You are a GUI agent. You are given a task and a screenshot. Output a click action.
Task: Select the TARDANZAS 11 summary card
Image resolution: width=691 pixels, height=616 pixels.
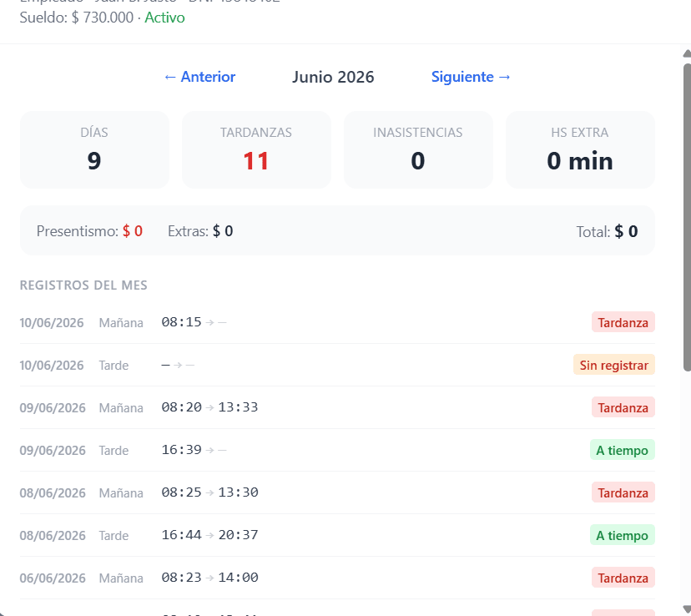[x=256, y=149]
